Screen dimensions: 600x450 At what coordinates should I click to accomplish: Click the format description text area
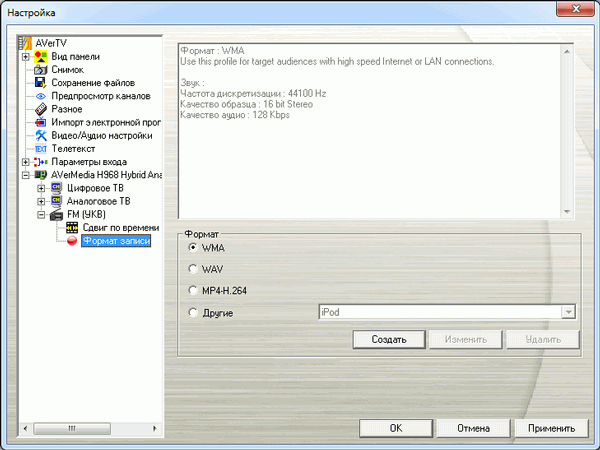370,131
